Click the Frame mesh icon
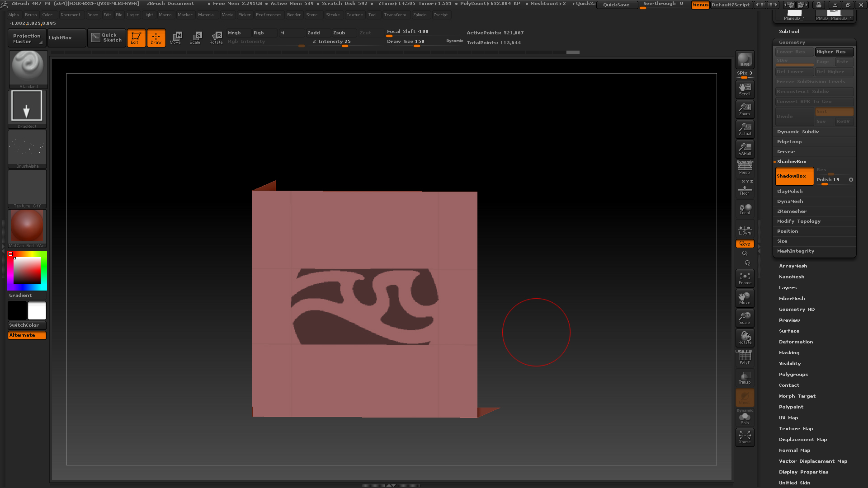This screenshot has height=488, width=868. pyautogui.click(x=745, y=278)
